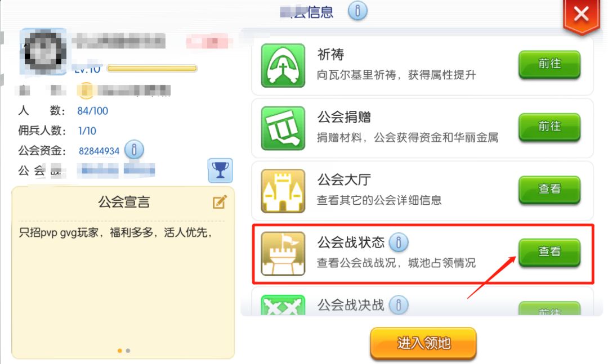Click the yellow guild experience bar
The height and width of the screenshot is (364, 608).
click(152, 69)
